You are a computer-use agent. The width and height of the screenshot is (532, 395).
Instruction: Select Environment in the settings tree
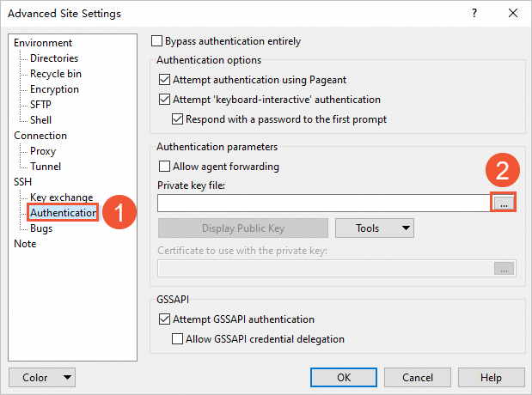[43, 43]
